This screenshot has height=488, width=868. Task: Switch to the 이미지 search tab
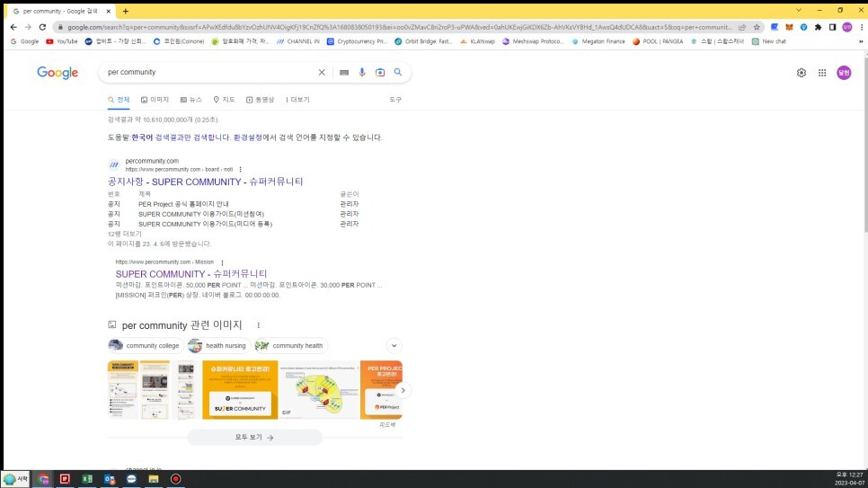coord(155,100)
